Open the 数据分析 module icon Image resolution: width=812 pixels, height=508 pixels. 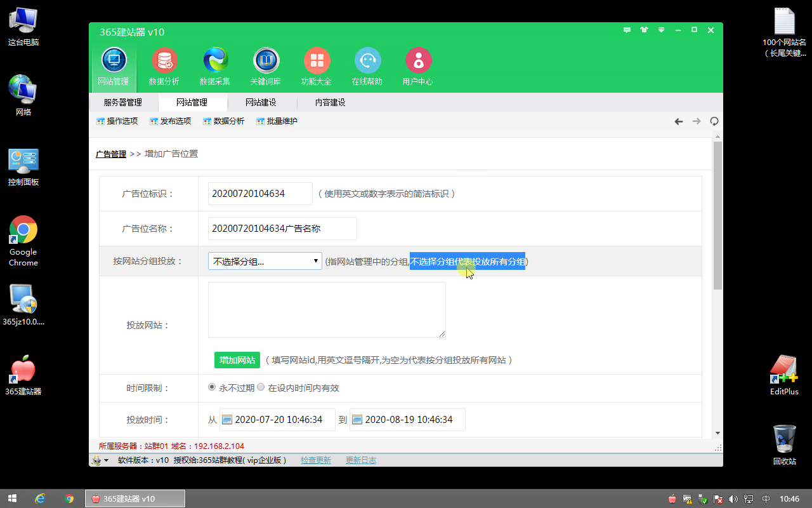(x=164, y=67)
